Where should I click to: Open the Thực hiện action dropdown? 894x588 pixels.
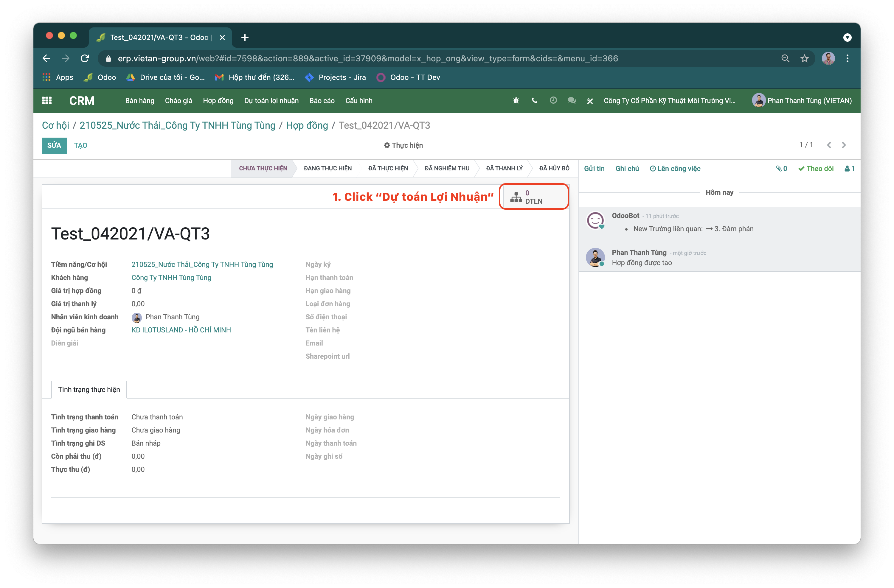[403, 145]
